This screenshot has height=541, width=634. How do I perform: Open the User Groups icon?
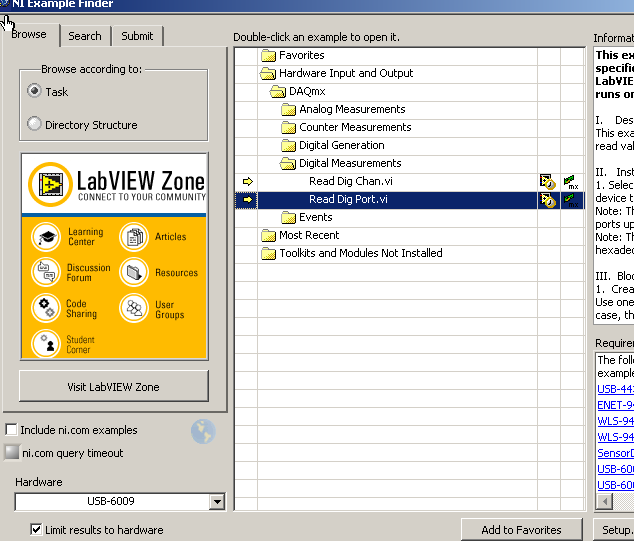tap(134, 308)
